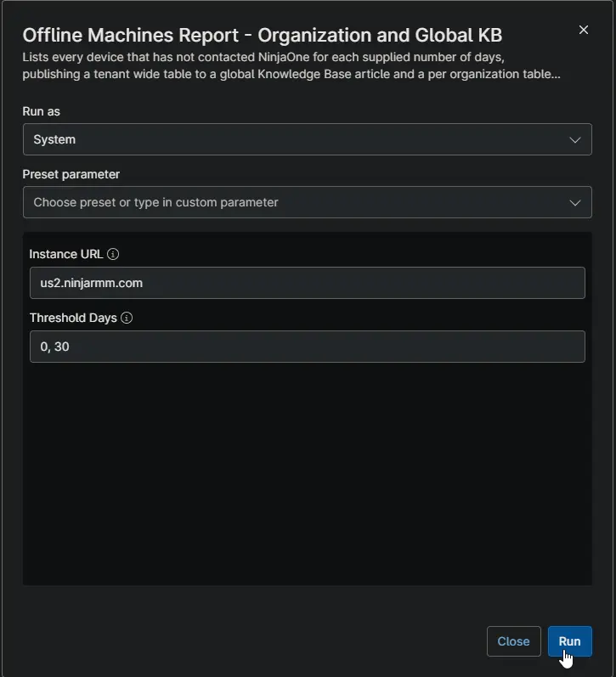Click the truncated description text under the title

[x=291, y=65]
